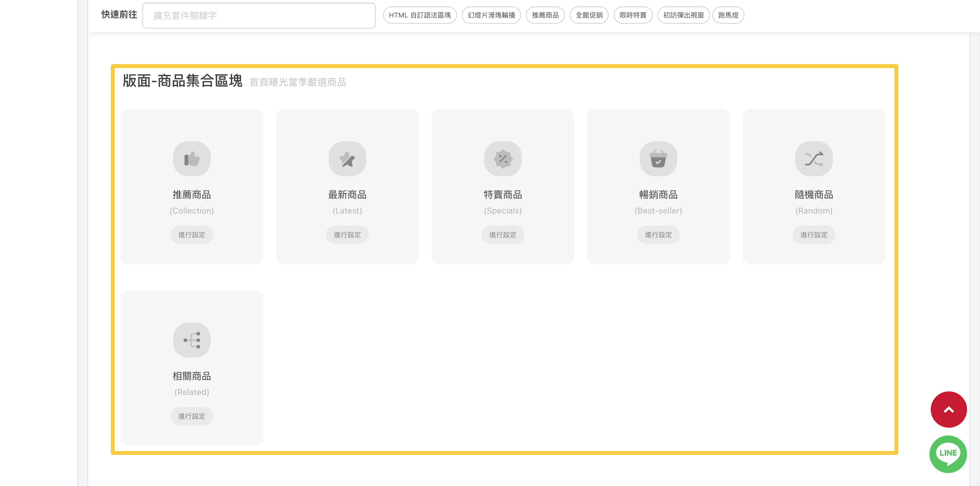Click the red scroll-to-top arrow button

point(949,410)
